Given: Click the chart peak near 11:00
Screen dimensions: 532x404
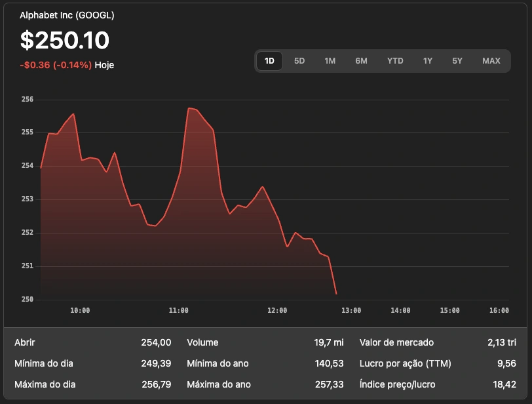Looking at the screenshot, I should coord(189,108).
